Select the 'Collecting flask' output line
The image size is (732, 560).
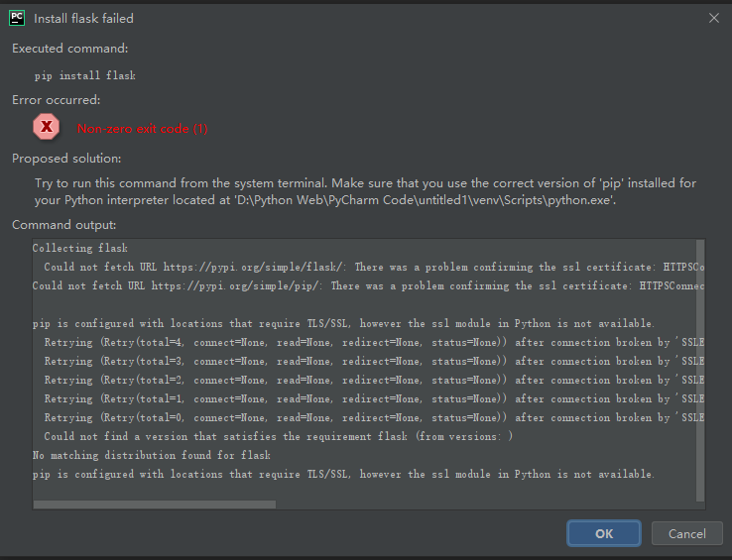(79, 249)
